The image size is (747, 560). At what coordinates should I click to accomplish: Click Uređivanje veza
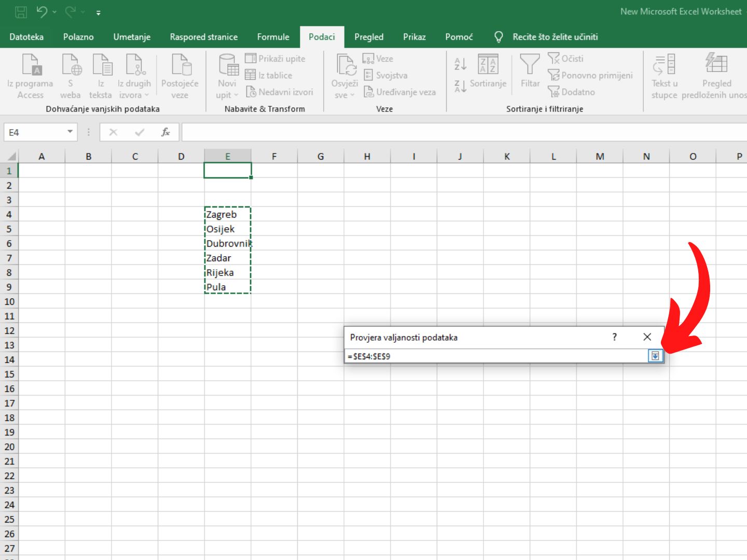(399, 92)
